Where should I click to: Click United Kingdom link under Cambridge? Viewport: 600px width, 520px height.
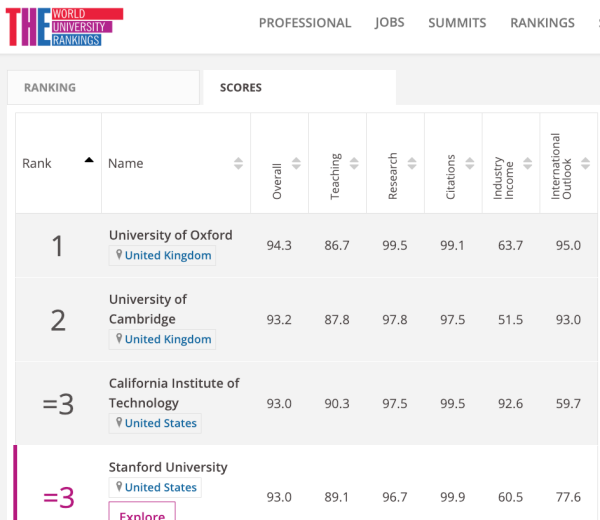168,339
